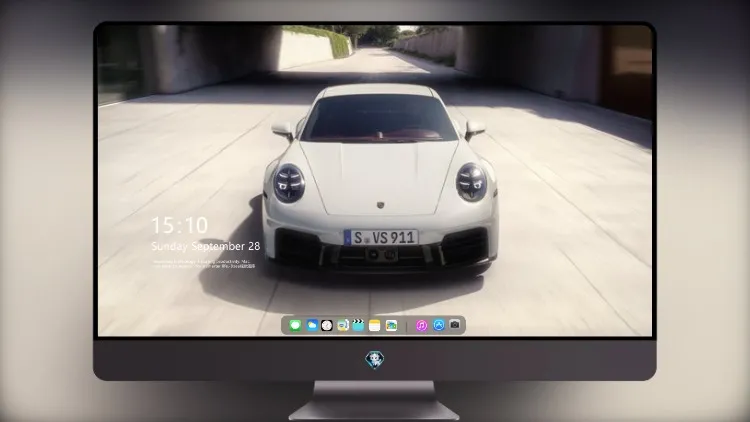Open the yellow Notes app in dock
750x422 pixels.
[375, 325]
